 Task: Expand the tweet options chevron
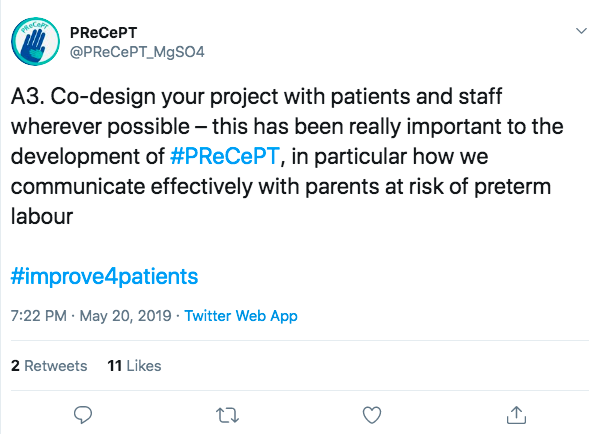click(x=581, y=31)
